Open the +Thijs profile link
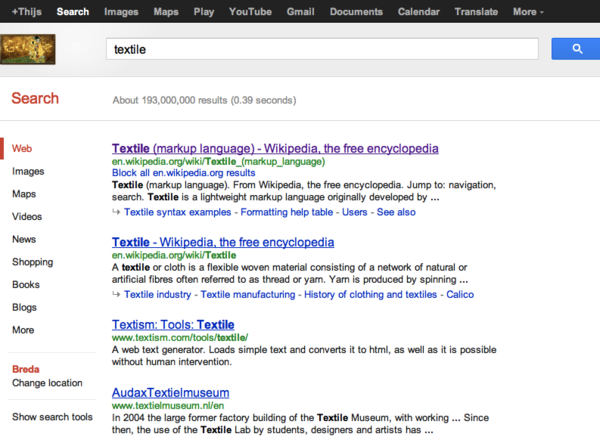Viewport: 600px width, 446px height. (26, 12)
